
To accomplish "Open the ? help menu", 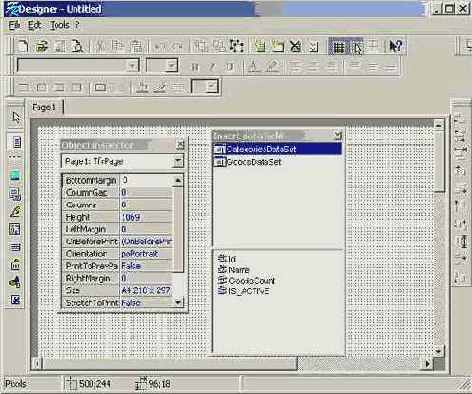I will [x=77, y=25].
